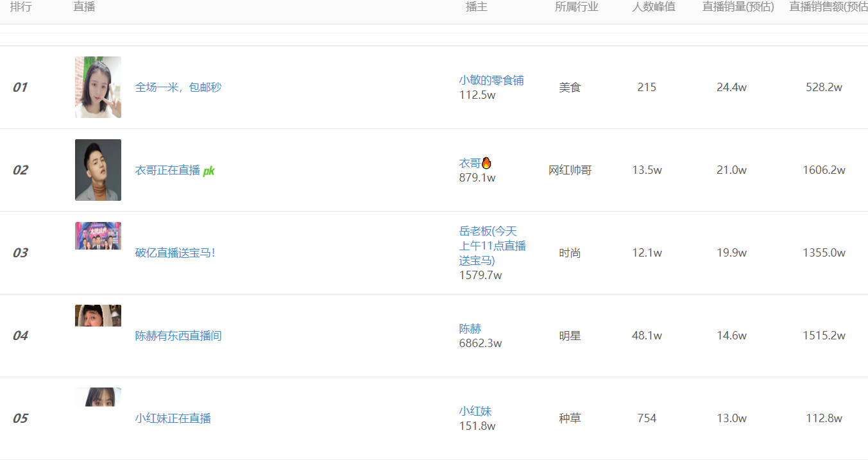
Task: Click the 直播 column header
Action: 85,7
